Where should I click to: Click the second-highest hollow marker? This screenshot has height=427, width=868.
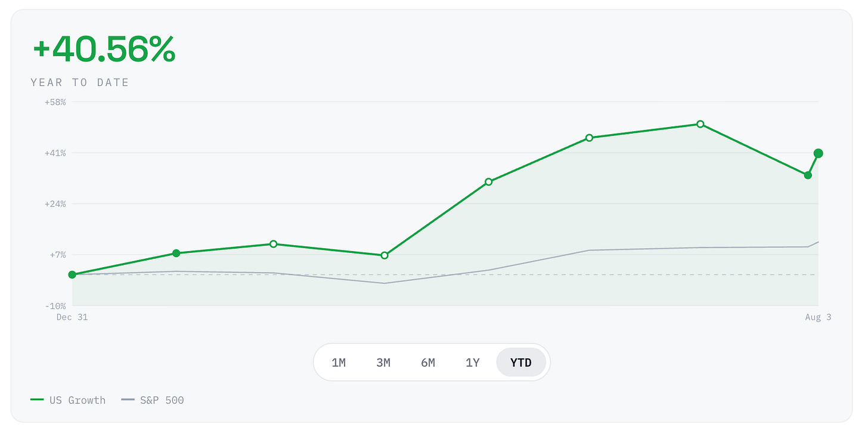(x=589, y=138)
